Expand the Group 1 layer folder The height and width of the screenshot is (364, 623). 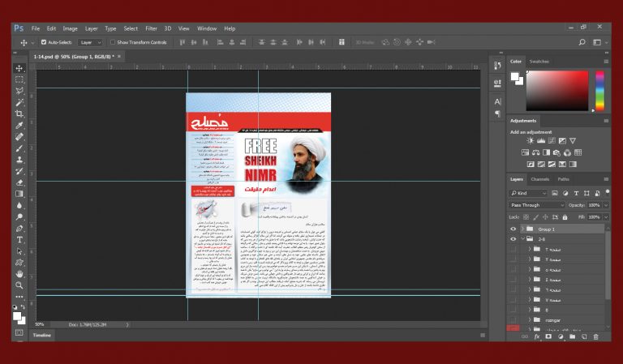(522, 229)
